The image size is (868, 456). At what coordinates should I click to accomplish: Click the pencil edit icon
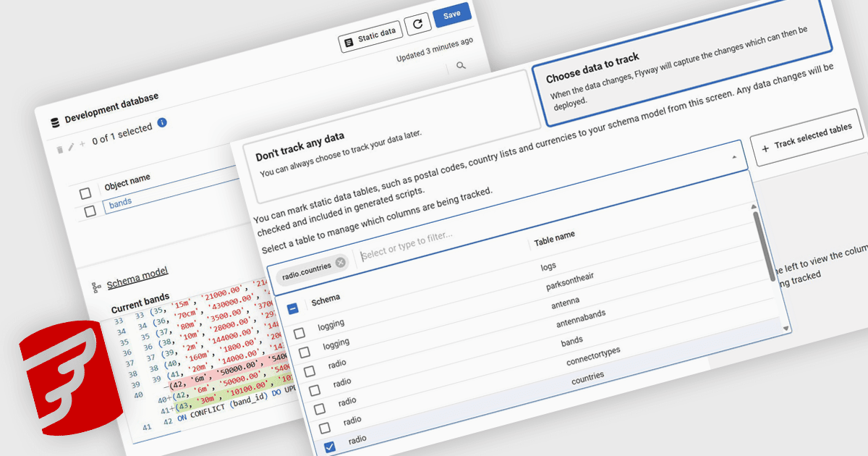71,148
